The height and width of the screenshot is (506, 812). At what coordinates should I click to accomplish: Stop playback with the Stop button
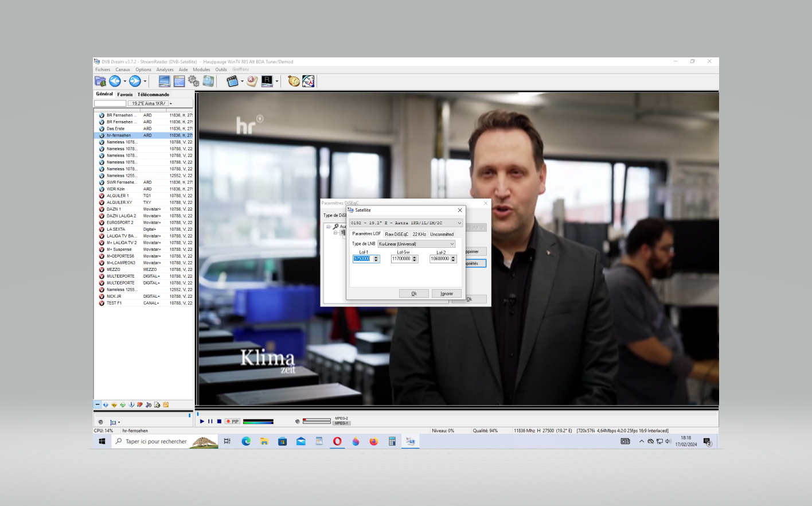click(219, 422)
